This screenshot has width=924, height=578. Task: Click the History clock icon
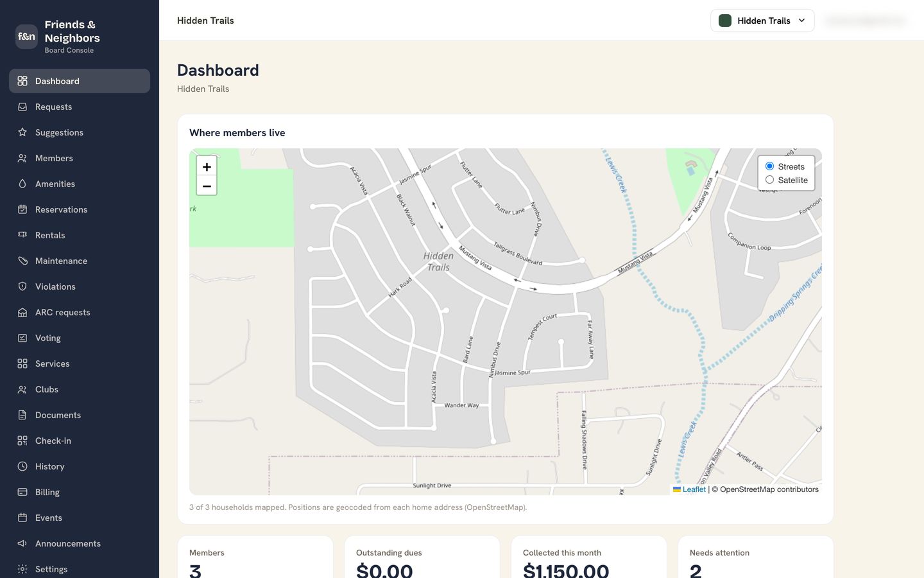(22, 466)
